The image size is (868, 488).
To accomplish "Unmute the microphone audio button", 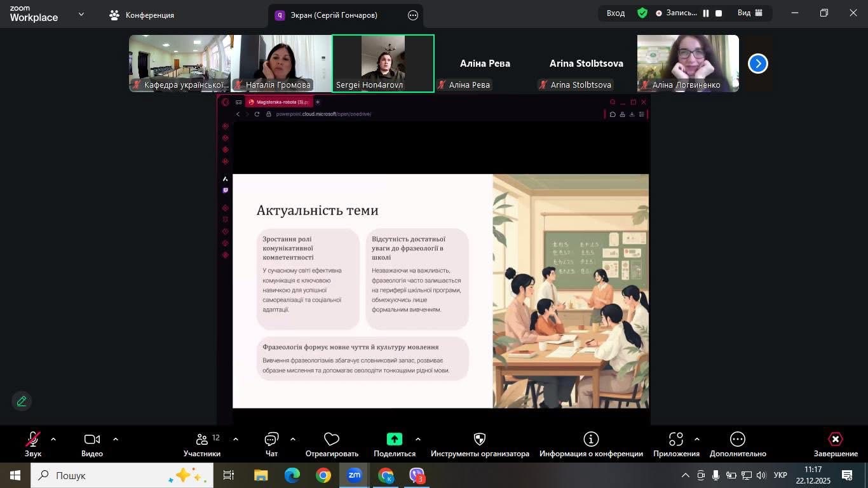I will click(33, 440).
